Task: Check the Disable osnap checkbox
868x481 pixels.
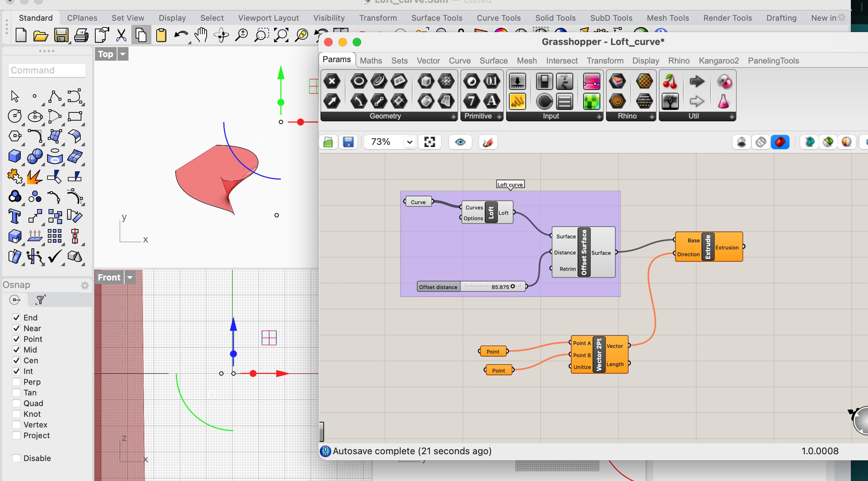Action: tap(16, 458)
